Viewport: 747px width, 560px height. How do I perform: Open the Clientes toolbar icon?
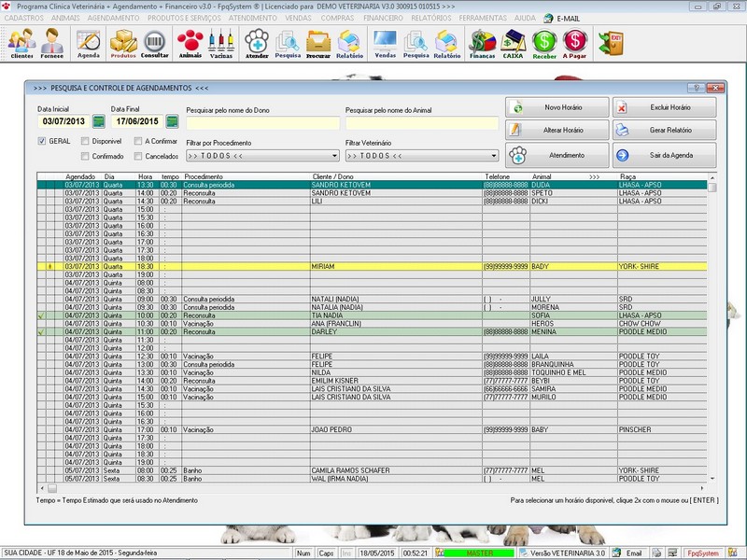tap(21, 42)
